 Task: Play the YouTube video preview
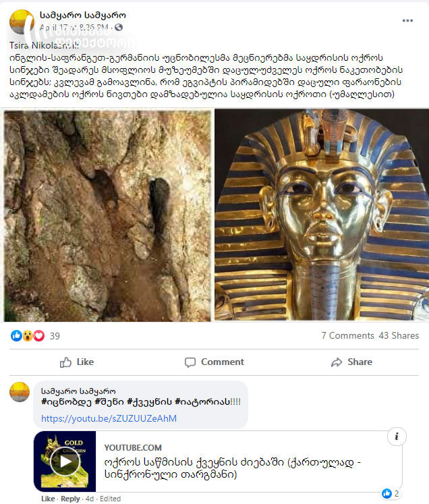tap(65, 461)
